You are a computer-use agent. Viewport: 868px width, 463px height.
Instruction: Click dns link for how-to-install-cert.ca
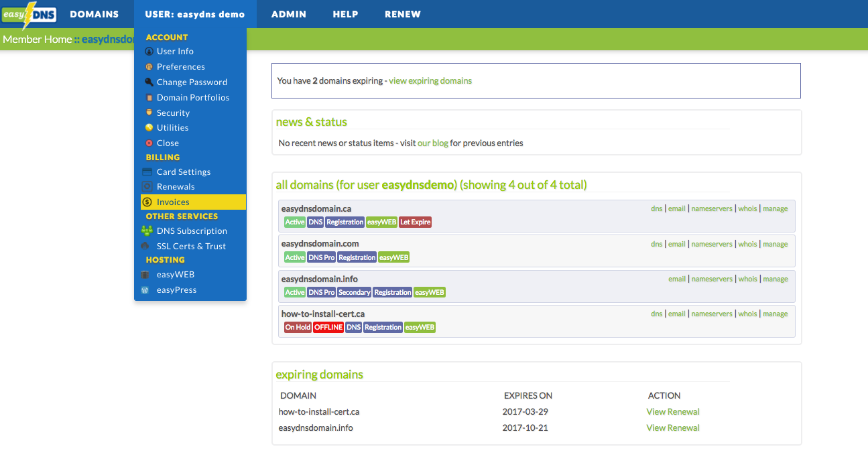pyautogui.click(x=656, y=314)
